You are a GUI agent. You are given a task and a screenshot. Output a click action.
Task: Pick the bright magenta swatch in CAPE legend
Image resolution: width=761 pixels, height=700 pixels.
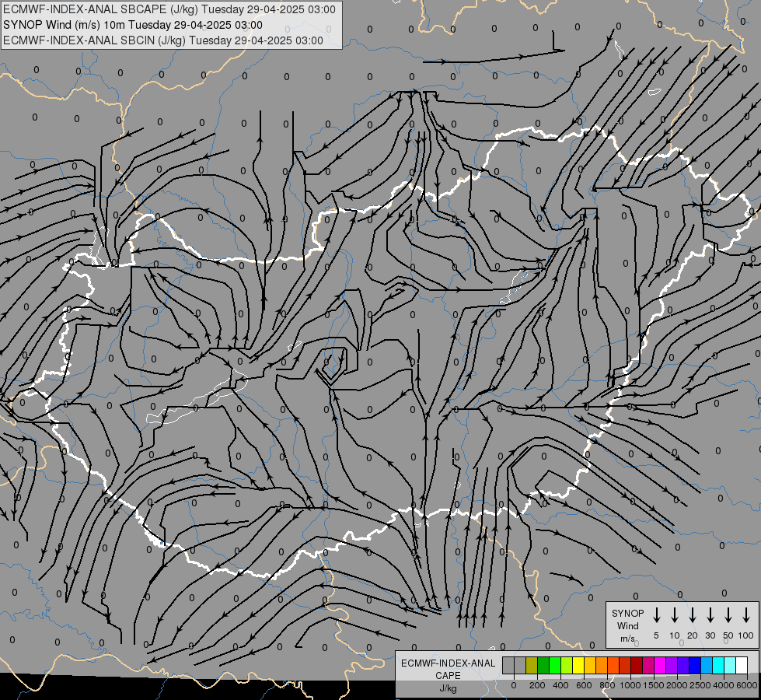660,665
